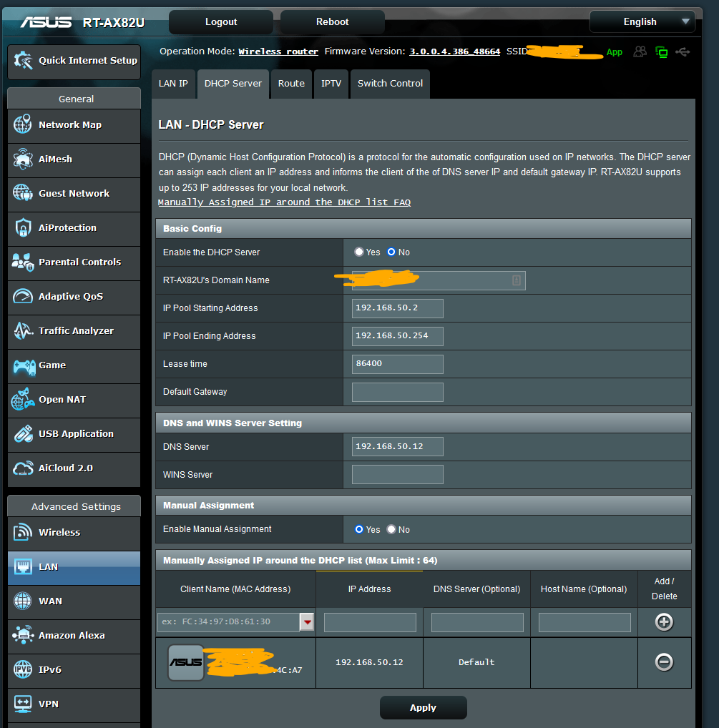Viewport: 719px width, 728px height.
Task: Click the Reboot button
Action: (x=332, y=22)
